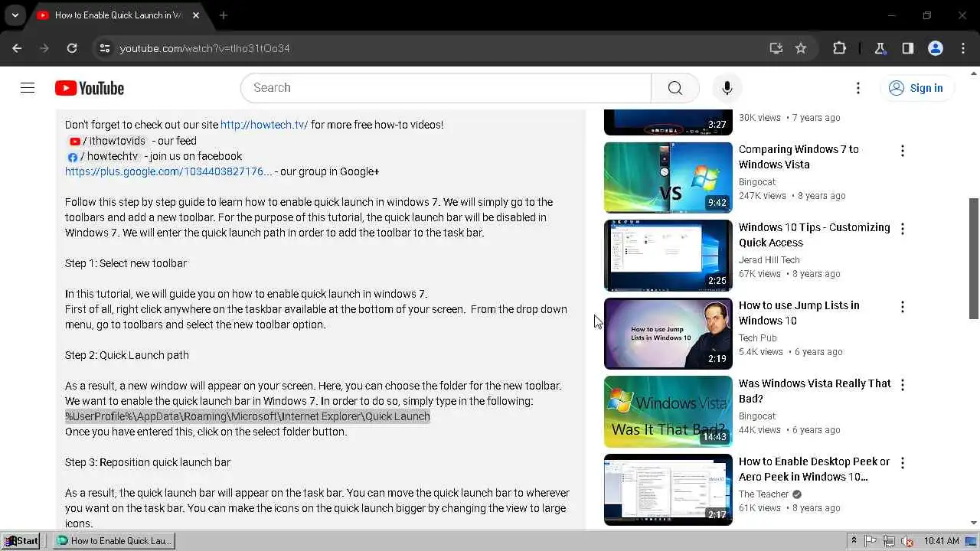Open Action Center flag tray icon
This screenshot has width=980, height=551.
point(871,541)
